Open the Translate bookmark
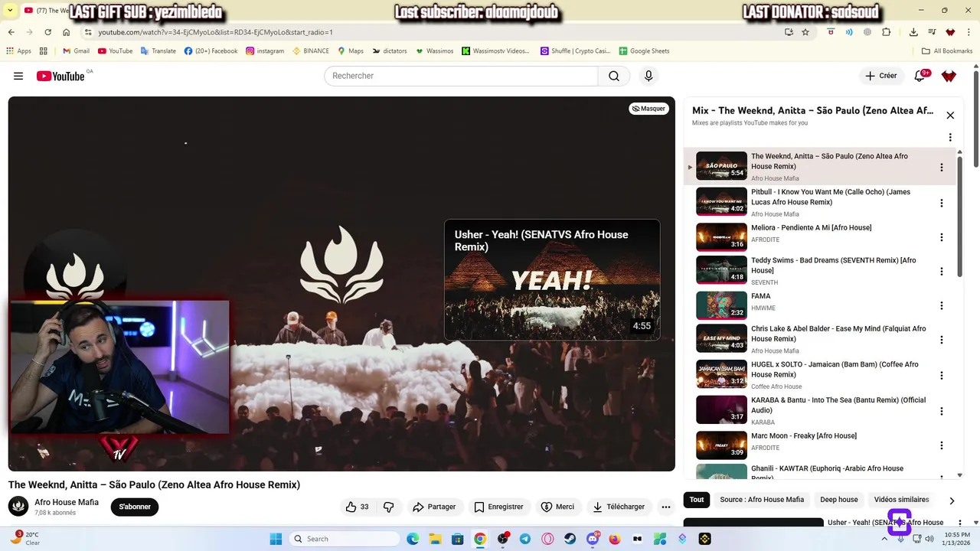This screenshot has width=980, height=551. (158, 51)
